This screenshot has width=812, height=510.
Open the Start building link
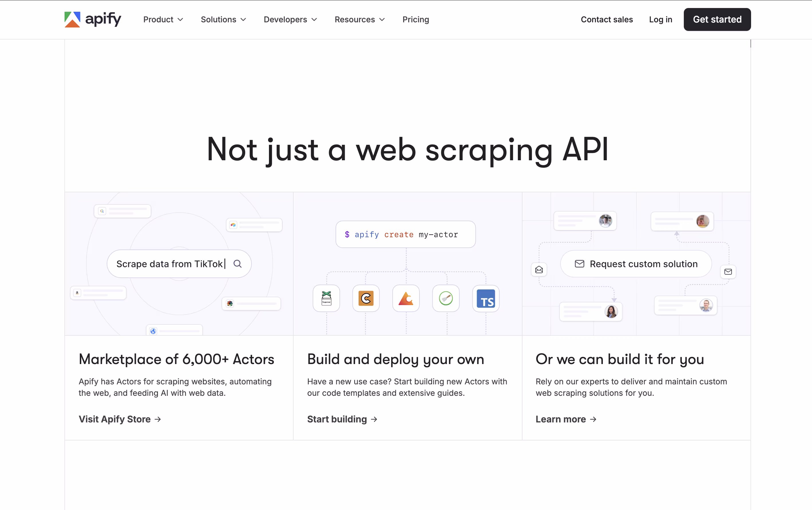342,419
